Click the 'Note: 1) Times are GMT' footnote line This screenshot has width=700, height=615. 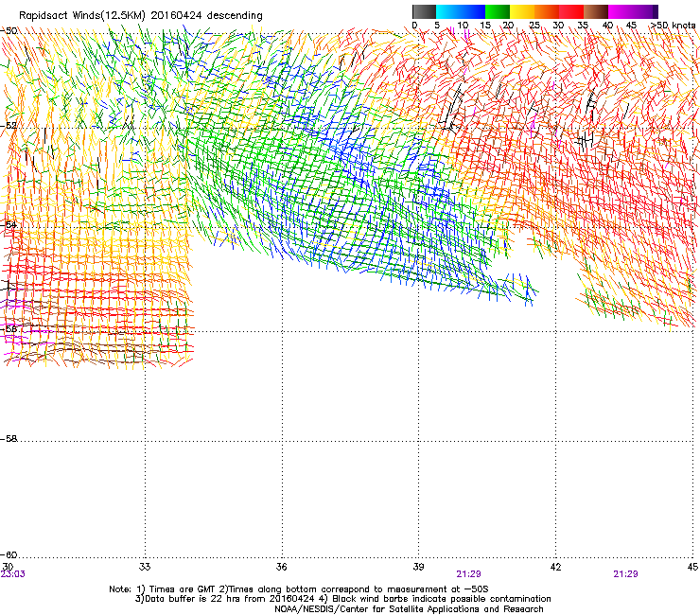(x=299, y=589)
